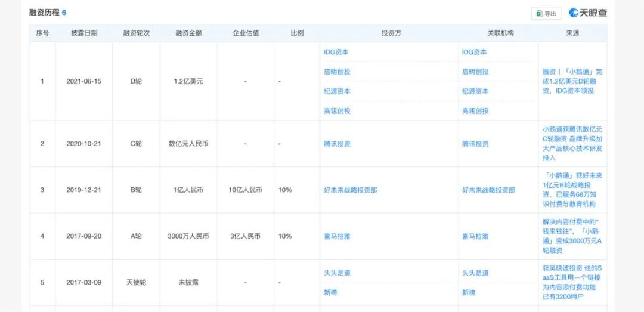This screenshot has height=312, width=644.
Task: Open 新榜 in the 投资方 column
Action: click(x=330, y=292)
